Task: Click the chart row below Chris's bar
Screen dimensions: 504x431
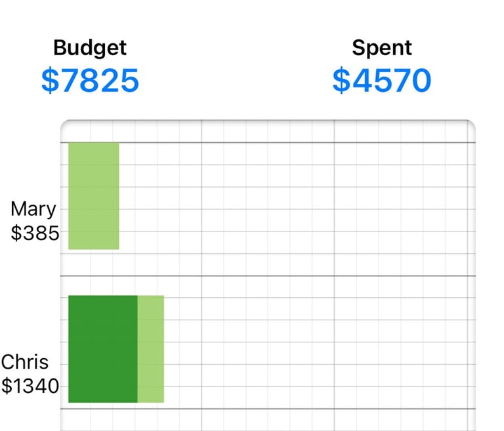Action: click(268, 420)
